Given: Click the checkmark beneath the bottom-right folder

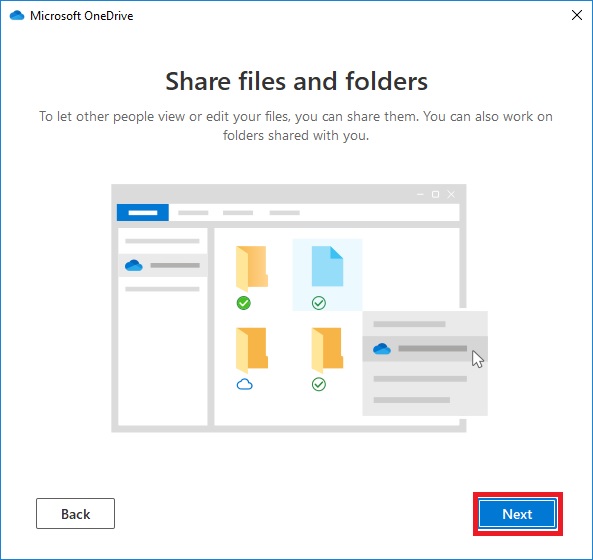Looking at the screenshot, I should pos(319,385).
